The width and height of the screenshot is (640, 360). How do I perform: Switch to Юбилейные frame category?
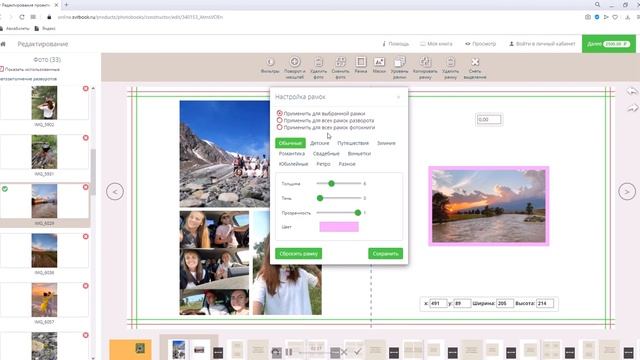click(x=293, y=164)
